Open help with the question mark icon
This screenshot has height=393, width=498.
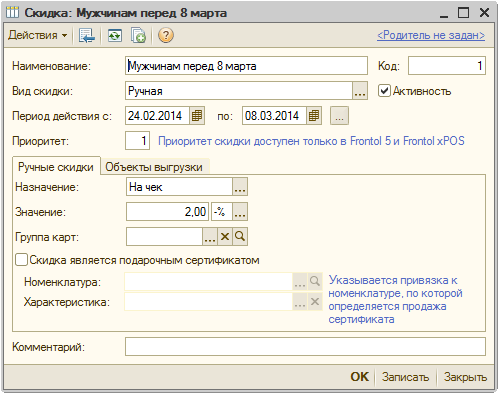166,35
